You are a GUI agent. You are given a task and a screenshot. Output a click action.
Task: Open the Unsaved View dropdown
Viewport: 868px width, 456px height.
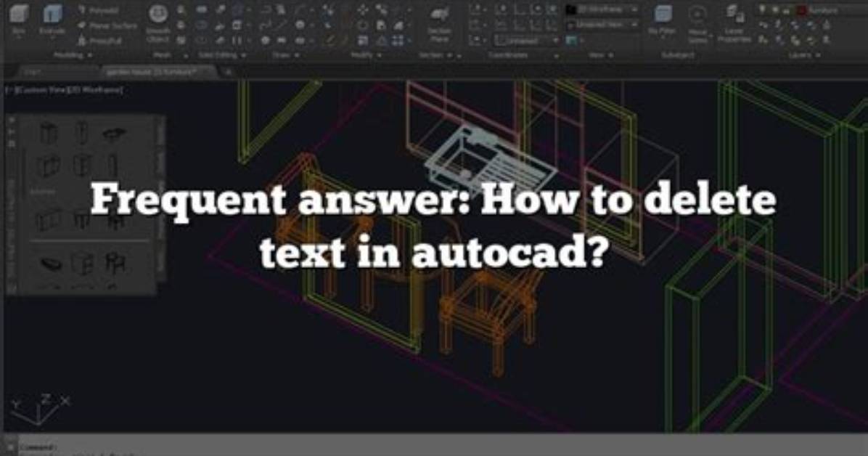(x=603, y=25)
